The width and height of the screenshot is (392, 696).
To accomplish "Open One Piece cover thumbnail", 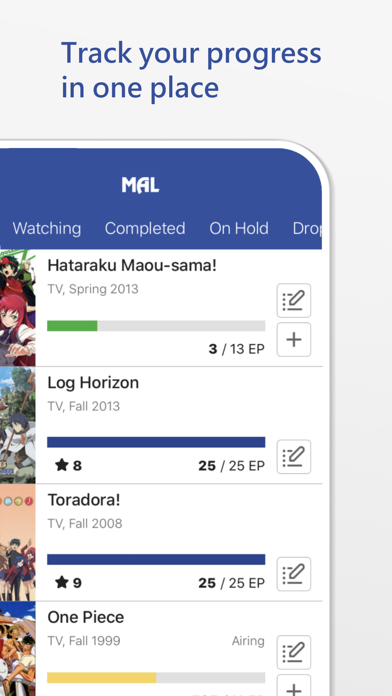I will click(x=18, y=649).
